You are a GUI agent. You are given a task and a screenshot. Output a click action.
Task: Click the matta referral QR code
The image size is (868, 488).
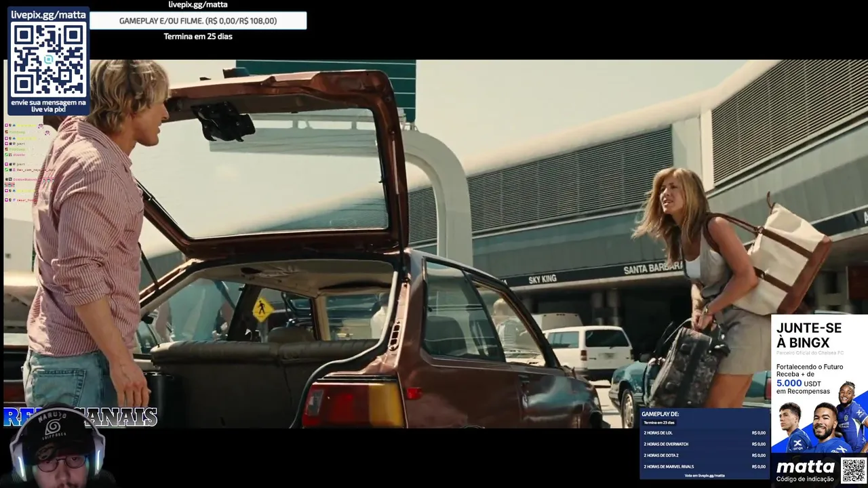(854, 470)
